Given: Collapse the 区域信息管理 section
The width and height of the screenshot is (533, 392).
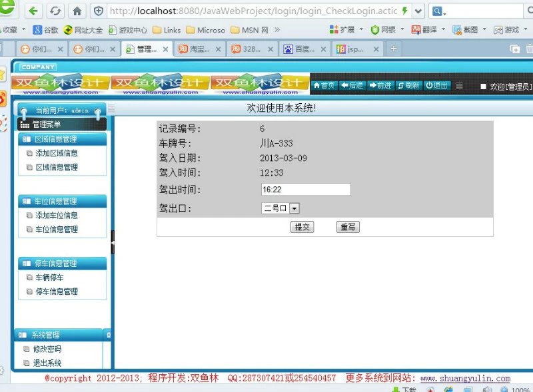Looking at the screenshot, I should 62,139.
